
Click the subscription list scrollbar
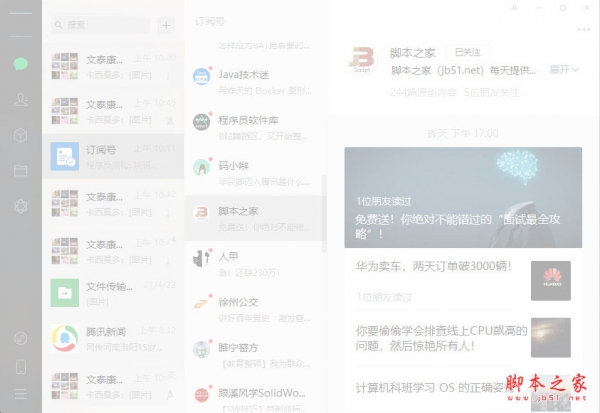tap(324, 214)
